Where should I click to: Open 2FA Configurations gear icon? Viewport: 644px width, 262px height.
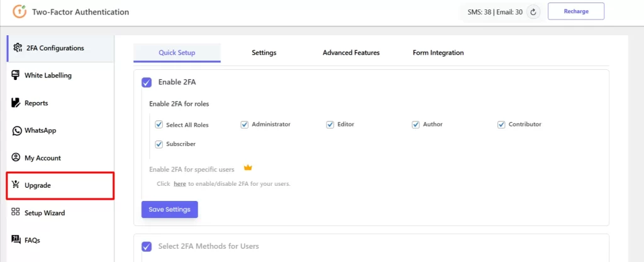click(x=18, y=48)
